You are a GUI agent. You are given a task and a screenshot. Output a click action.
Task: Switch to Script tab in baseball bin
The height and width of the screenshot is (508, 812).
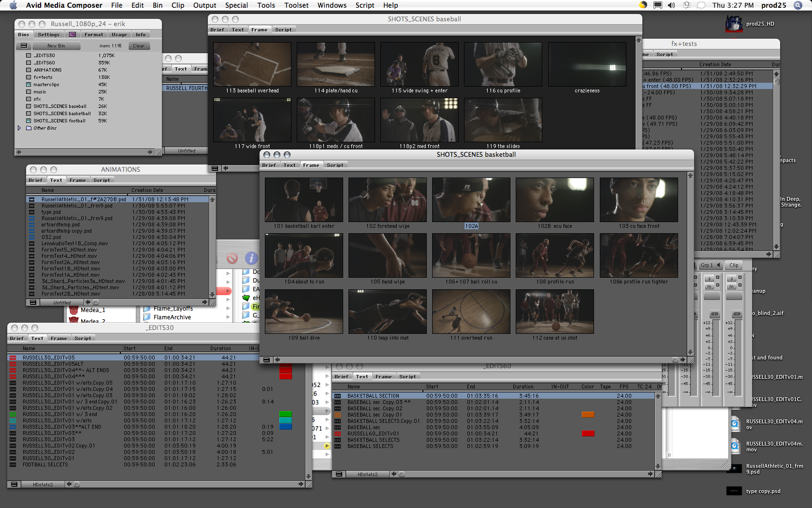point(283,30)
